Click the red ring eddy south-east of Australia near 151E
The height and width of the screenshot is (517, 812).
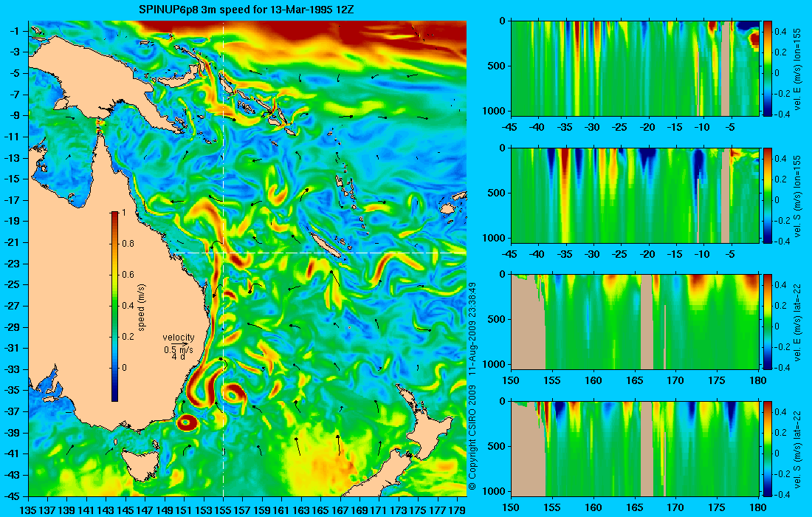coord(187,423)
